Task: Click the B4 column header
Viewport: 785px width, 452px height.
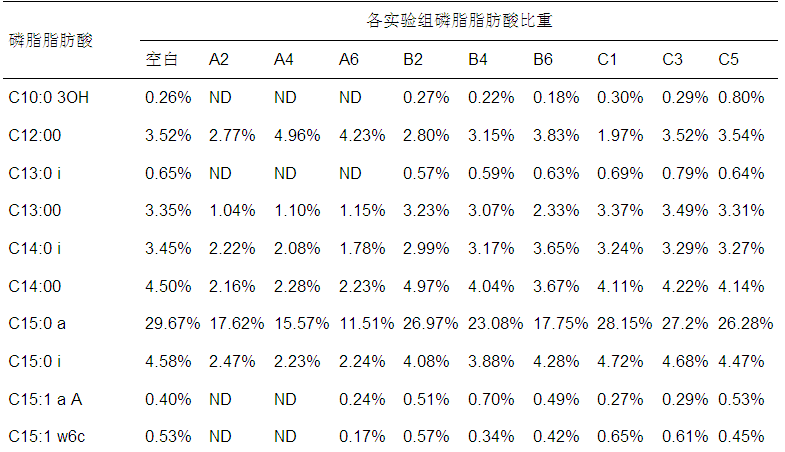Action: 478,60
